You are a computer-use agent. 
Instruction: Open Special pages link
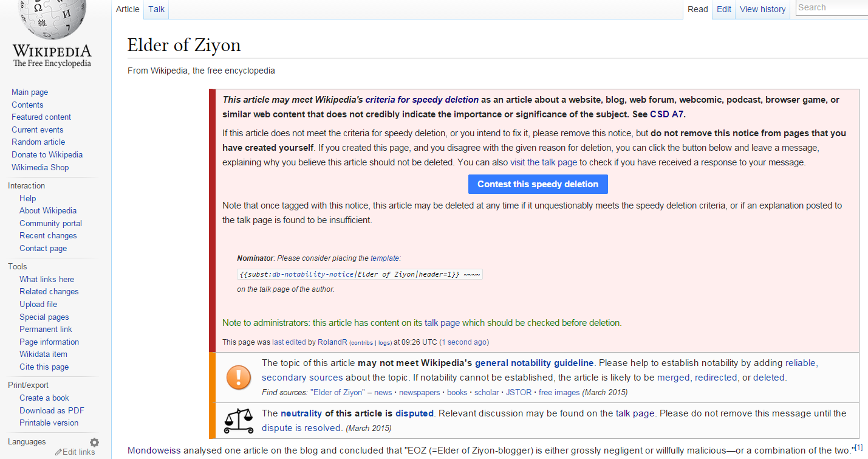pyautogui.click(x=44, y=317)
